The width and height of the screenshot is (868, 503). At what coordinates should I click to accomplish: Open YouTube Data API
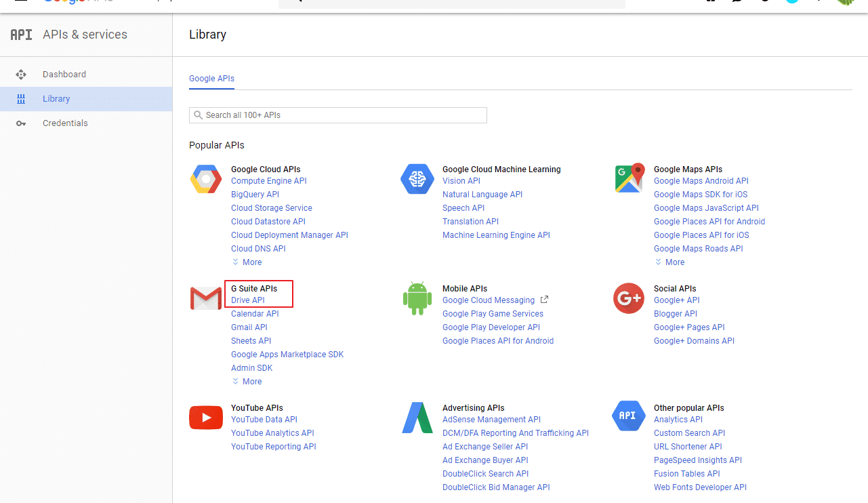(264, 420)
